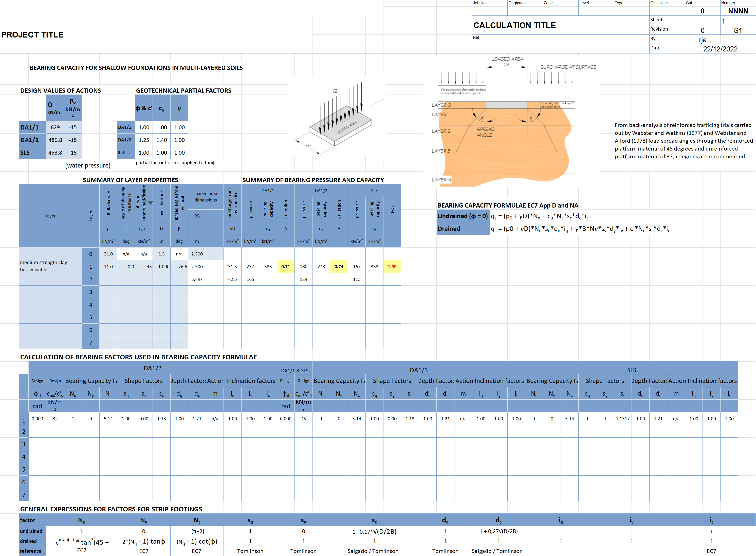Click the undrained dc expression '1 + 0,27√(D/2B)'
This screenshot has width=756, height=556.
[x=499, y=531]
